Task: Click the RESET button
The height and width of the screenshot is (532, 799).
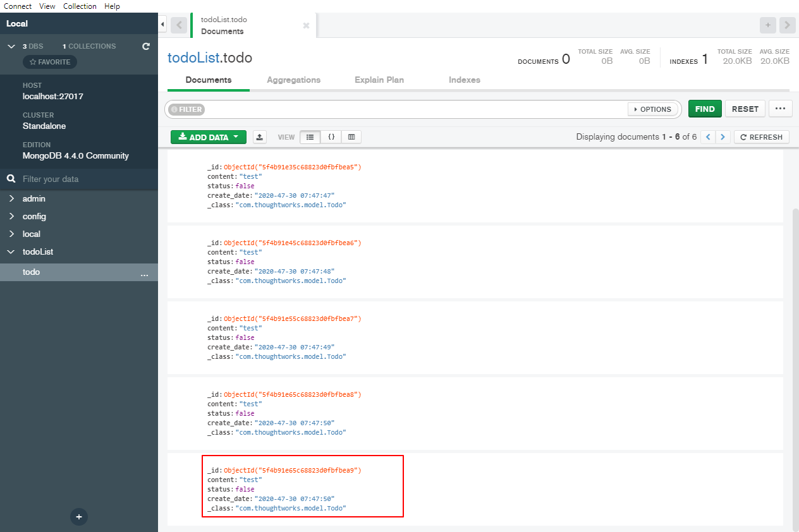Action: click(745, 108)
